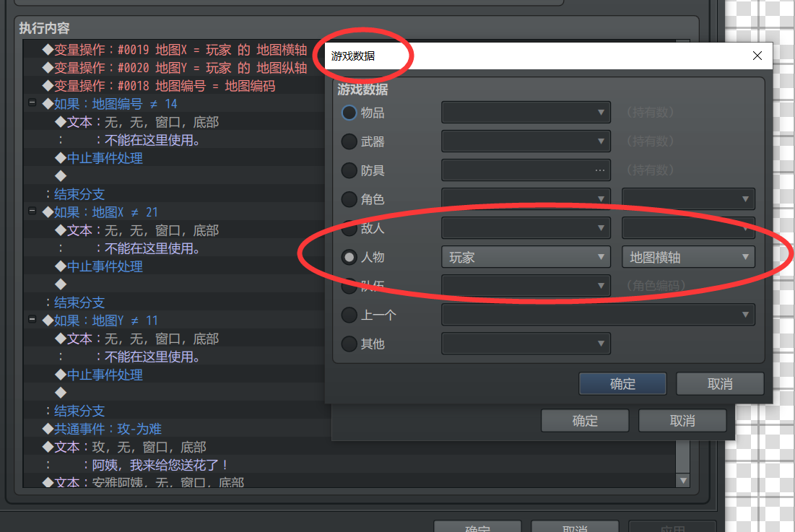Open the 玩家 dropdown in 人物 row

click(x=526, y=258)
